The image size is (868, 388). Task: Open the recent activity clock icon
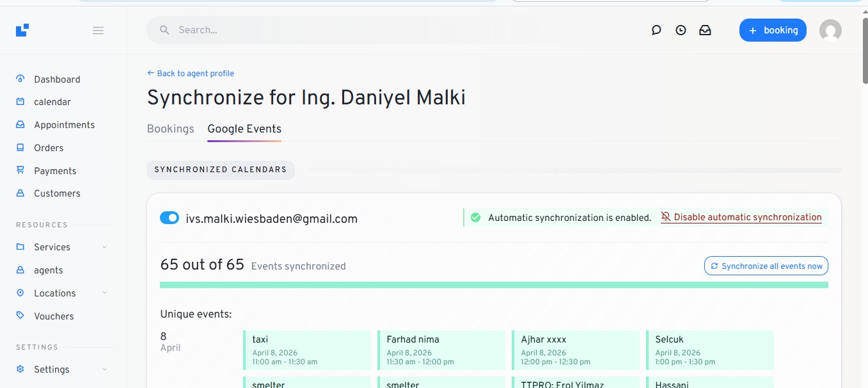click(681, 30)
